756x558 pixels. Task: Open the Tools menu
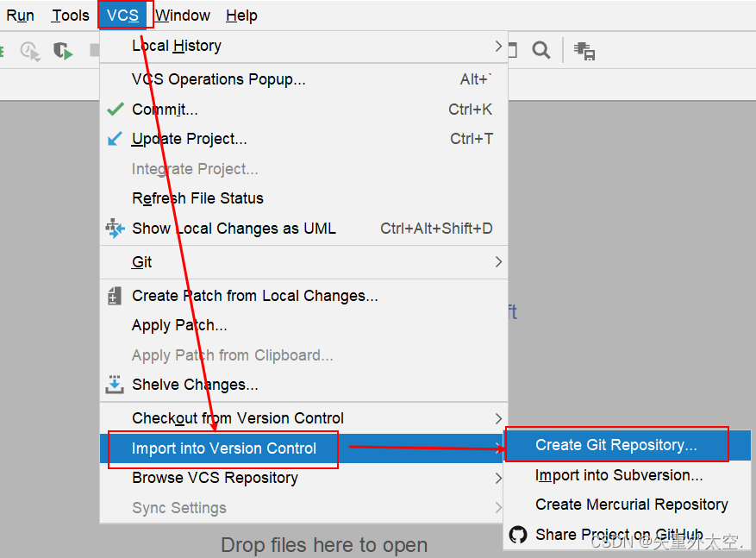click(71, 16)
